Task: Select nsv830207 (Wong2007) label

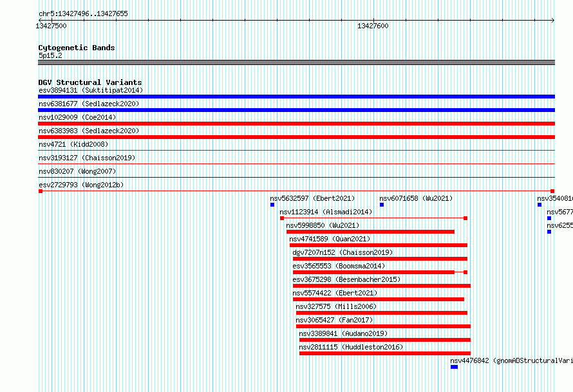Action: pyautogui.click(x=77, y=171)
